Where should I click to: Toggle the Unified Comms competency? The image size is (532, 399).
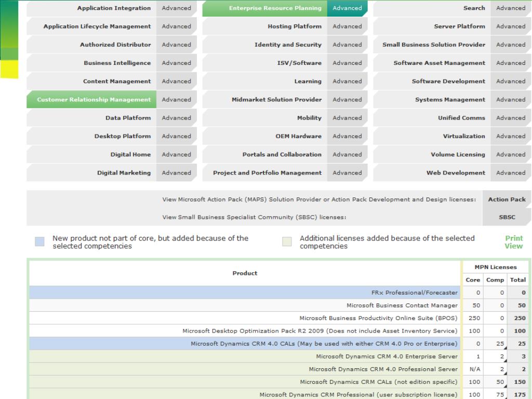pyautogui.click(x=432, y=118)
